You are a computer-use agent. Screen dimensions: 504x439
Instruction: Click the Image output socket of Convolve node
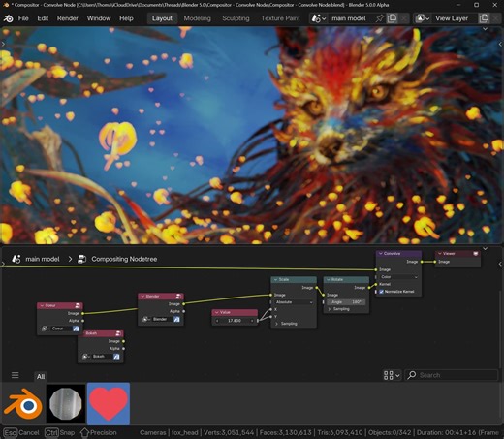[422, 262]
